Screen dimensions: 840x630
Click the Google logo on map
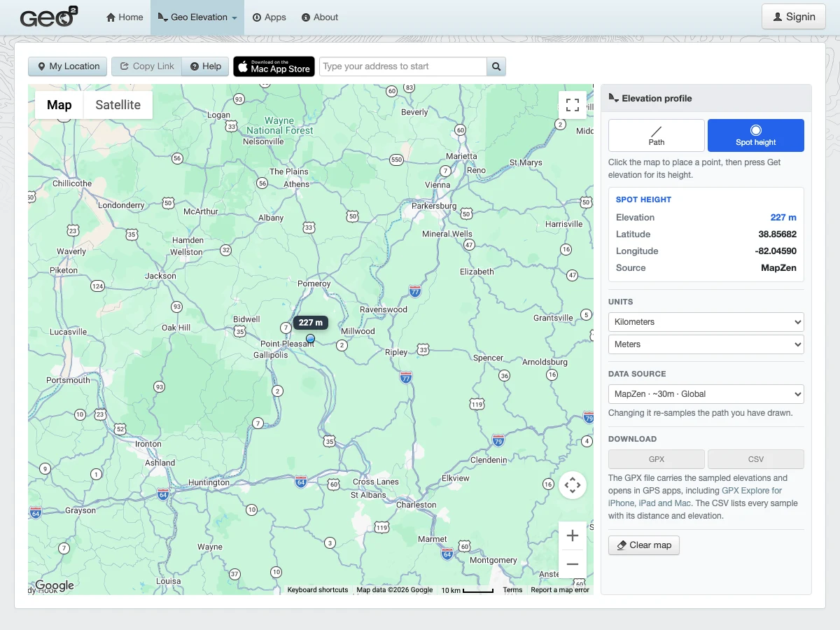pos(55,585)
